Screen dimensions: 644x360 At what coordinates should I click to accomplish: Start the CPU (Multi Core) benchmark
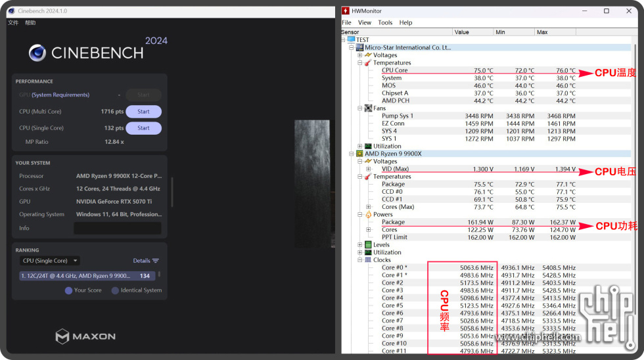pyautogui.click(x=143, y=111)
